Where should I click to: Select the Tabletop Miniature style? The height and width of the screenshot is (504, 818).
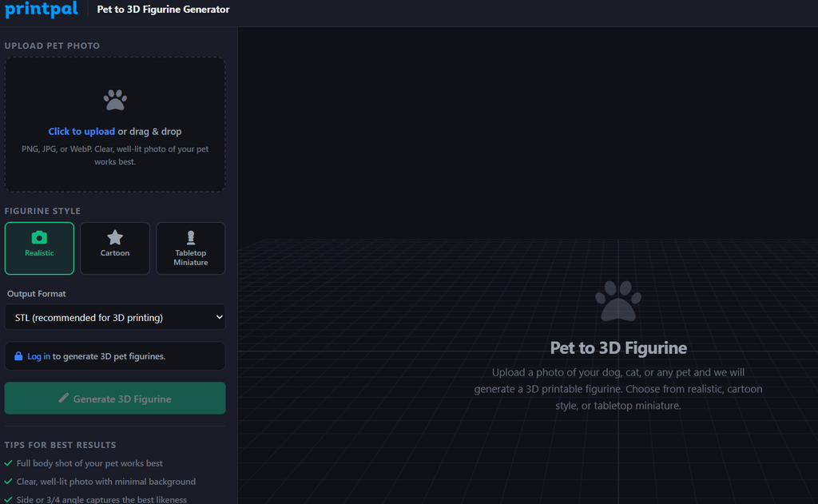tap(190, 248)
